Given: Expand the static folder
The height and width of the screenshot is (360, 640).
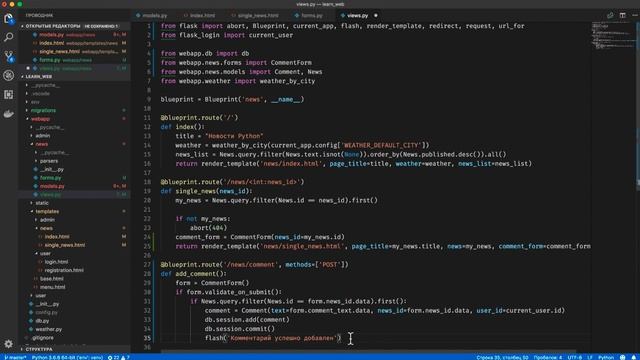Looking at the screenshot, I should (42, 203).
